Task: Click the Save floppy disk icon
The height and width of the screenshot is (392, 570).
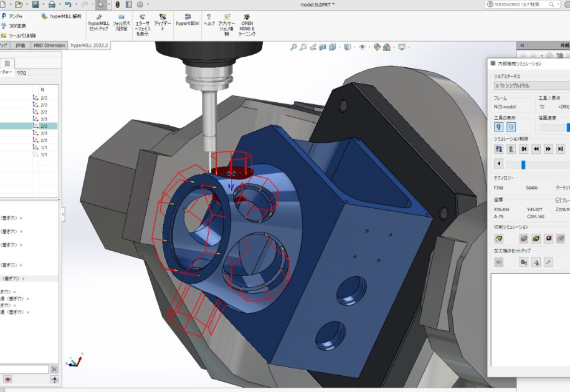Action: [36, 4]
